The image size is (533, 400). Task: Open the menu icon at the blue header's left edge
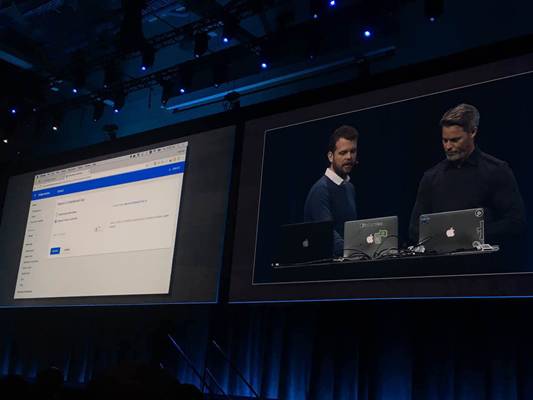pyautogui.click(x=35, y=195)
